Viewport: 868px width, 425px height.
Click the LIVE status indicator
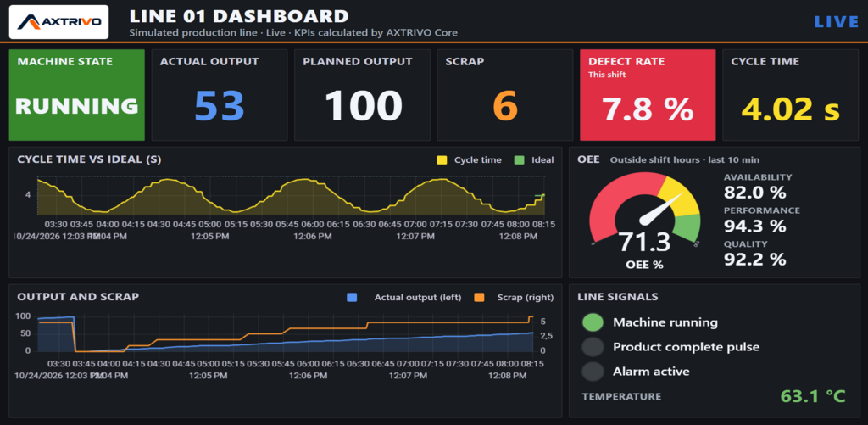pos(837,22)
